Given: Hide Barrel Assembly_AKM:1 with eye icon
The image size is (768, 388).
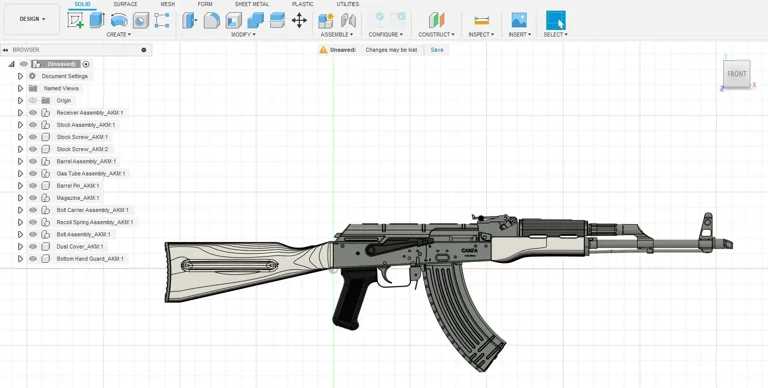Looking at the screenshot, I should [x=33, y=161].
